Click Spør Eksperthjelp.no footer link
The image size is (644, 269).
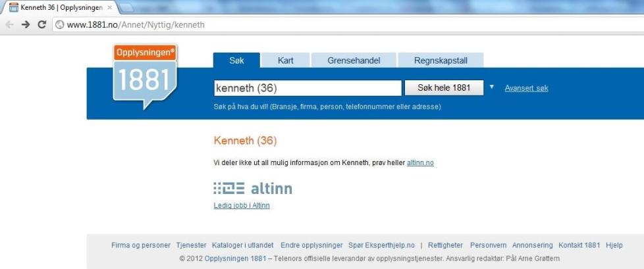click(381, 245)
